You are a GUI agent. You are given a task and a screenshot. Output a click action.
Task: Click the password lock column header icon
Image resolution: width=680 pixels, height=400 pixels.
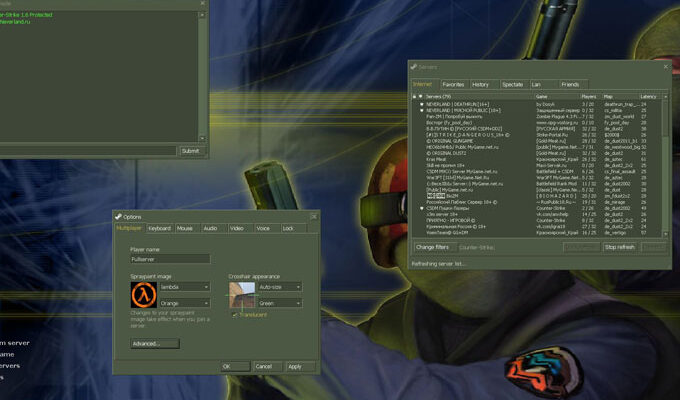[x=416, y=96]
